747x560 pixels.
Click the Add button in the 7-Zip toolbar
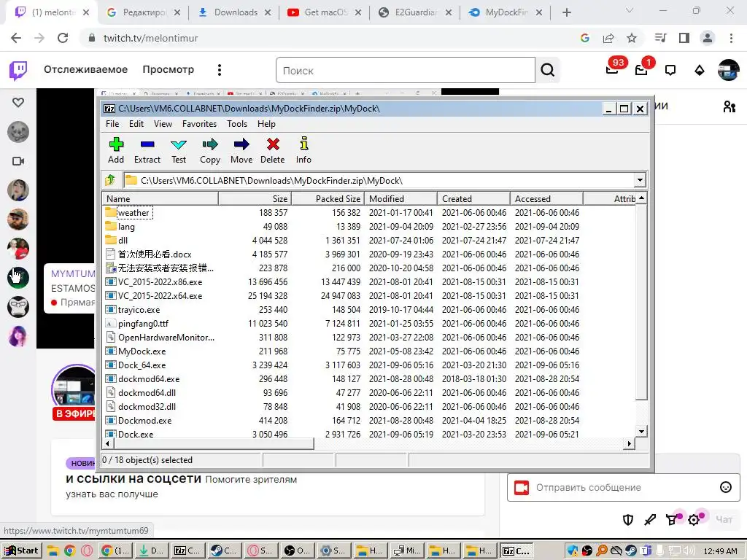[x=116, y=150]
